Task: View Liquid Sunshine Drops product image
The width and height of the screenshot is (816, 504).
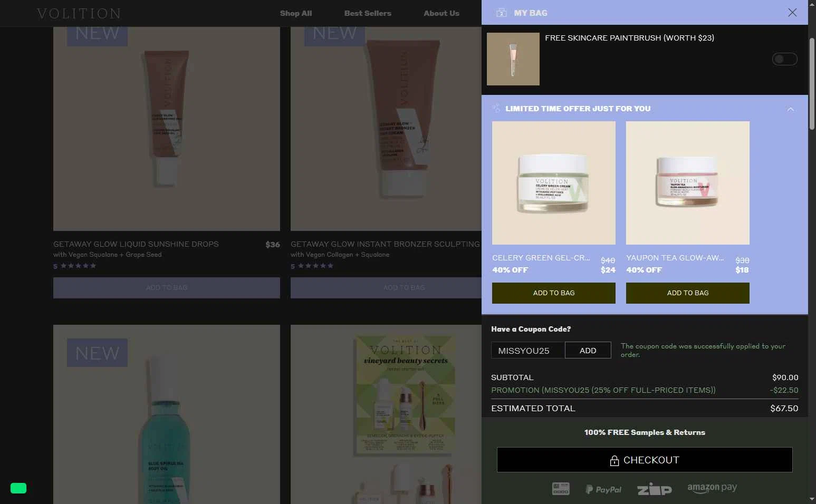Action: (x=167, y=129)
